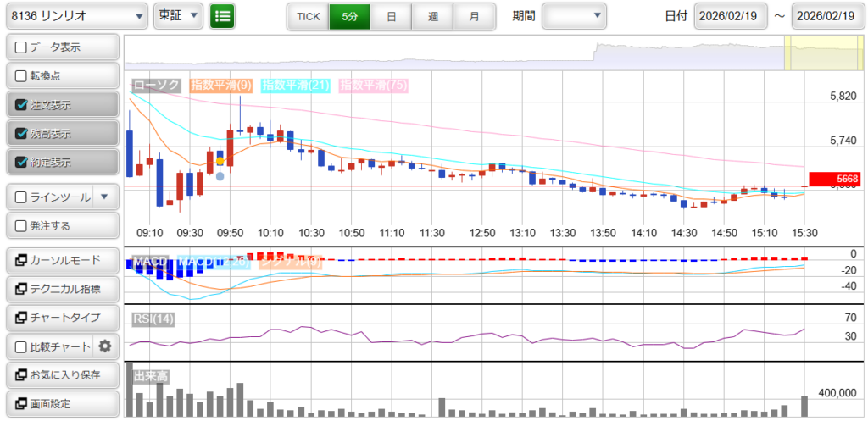This screenshot has height=421, width=868.
Task: Enable the 比較チャート checkbox
Action: [x=22, y=346]
